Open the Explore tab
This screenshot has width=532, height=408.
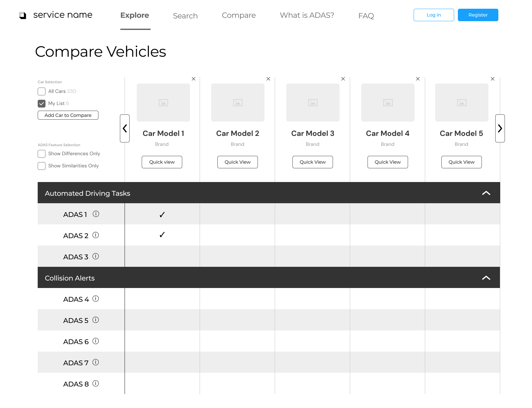(x=135, y=15)
